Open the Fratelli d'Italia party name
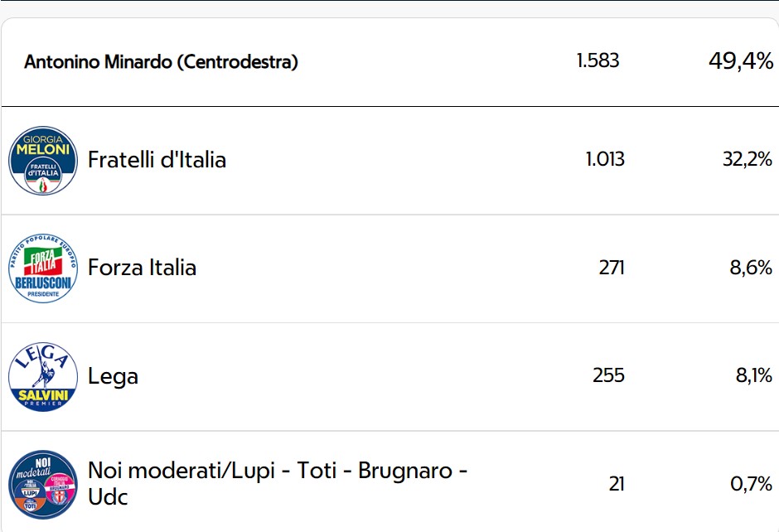This screenshot has height=532, width=779. [157, 160]
